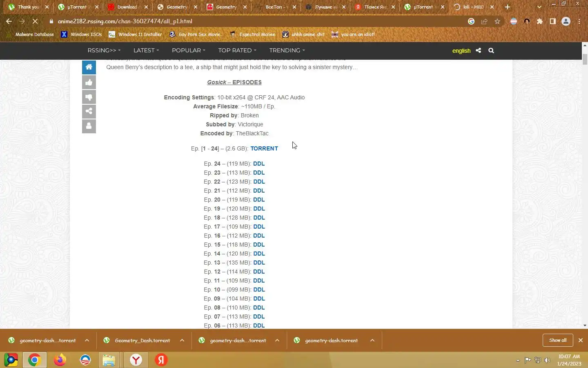Click the page vertical scrollbar thumb

click(x=585, y=58)
